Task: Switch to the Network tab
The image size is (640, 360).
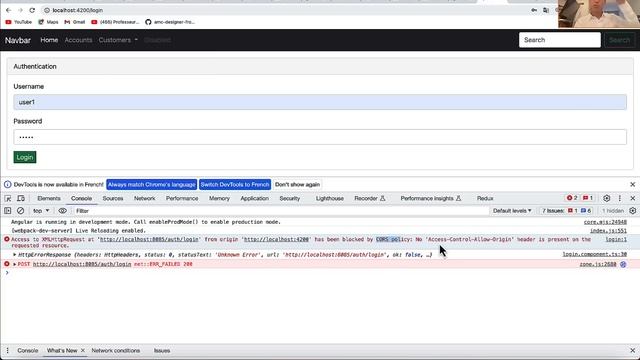Action: [x=144, y=198]
